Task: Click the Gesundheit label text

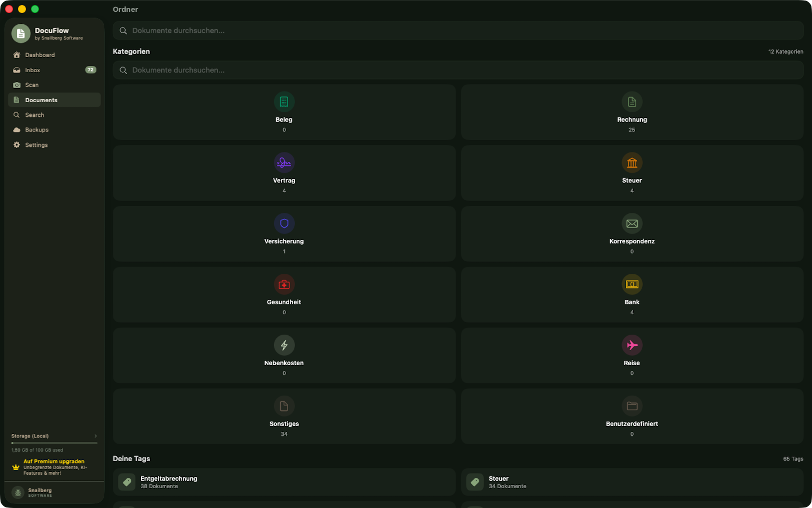Action: pos(284,302)
